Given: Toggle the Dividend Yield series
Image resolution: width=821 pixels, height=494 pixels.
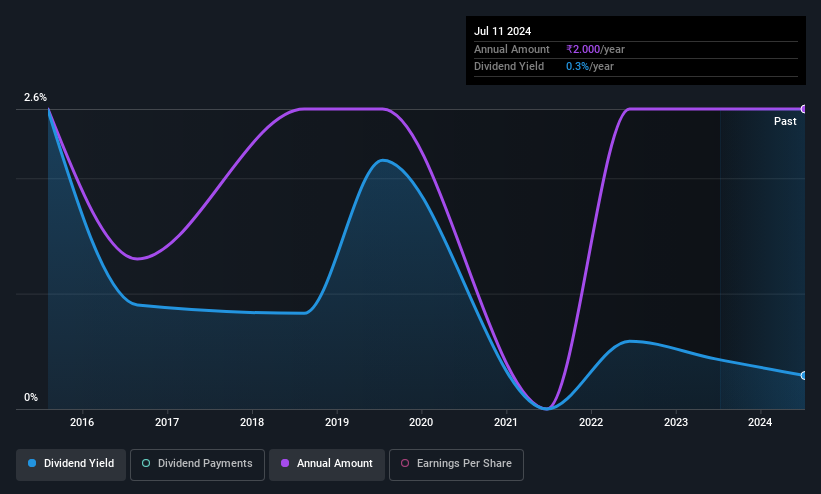Looking at the screenshot, I should click(x=71, y=464).
